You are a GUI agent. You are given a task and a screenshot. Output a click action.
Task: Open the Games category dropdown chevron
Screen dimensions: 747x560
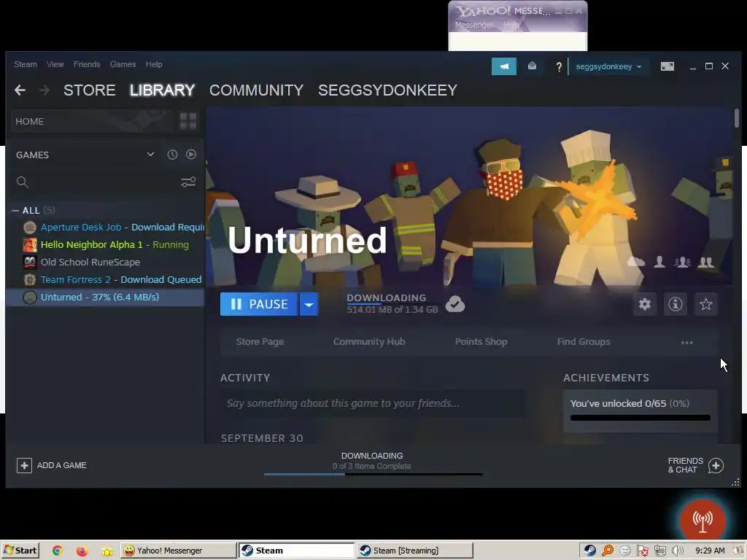(150, 155)
